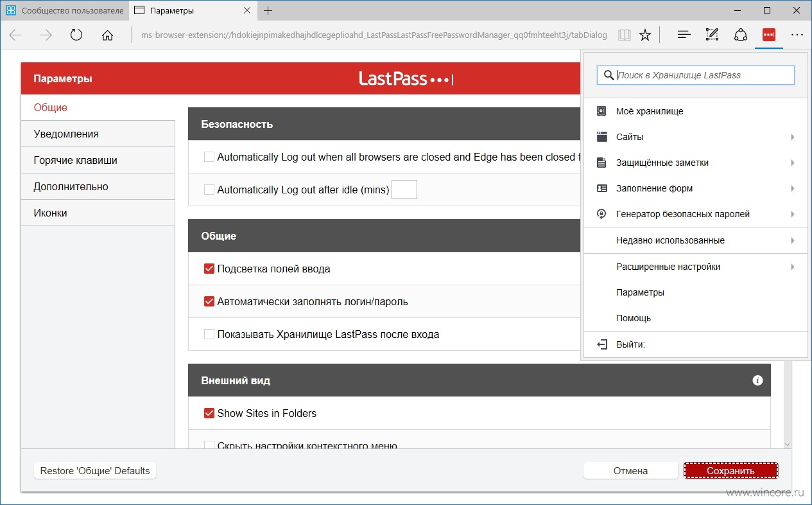
Task: Click the Back arrow
Action: (x=15, y=35)
